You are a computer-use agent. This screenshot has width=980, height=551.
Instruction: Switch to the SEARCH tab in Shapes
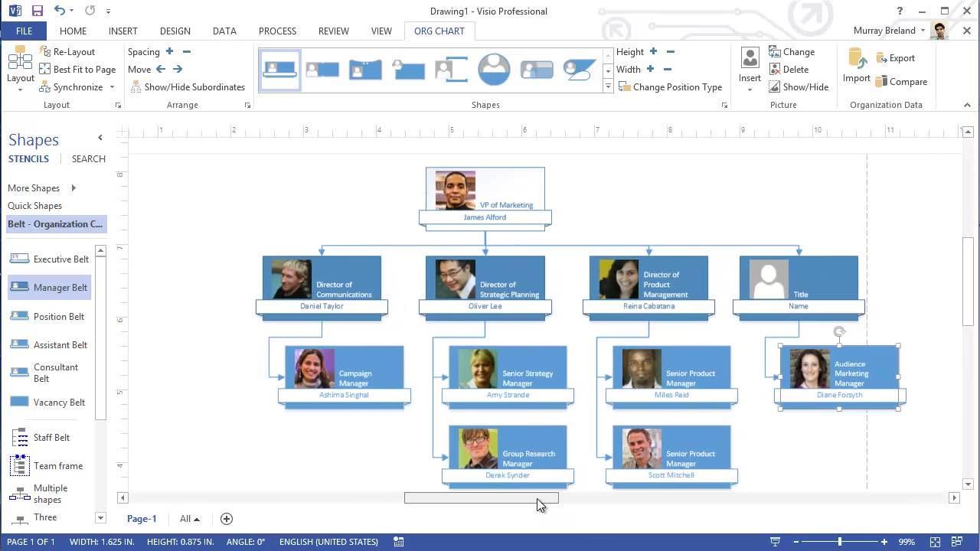88,159
